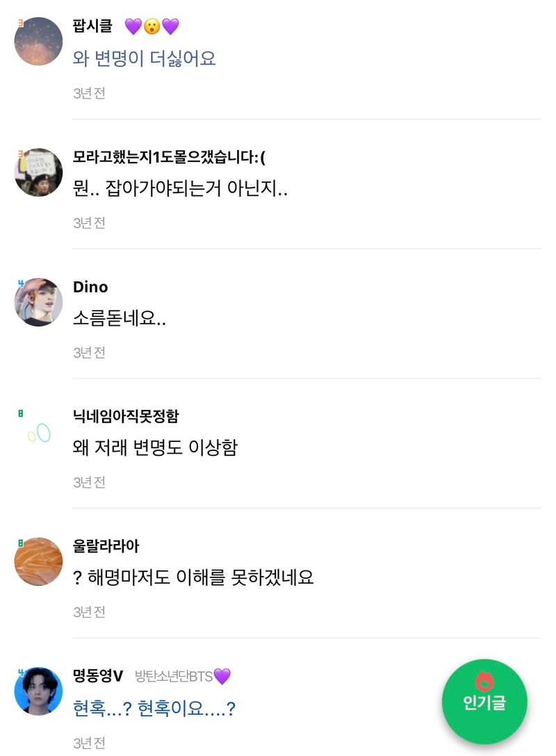Screen dimensions: 556x756
Task: Click the username 명동영V
Action: coord(98,676)
